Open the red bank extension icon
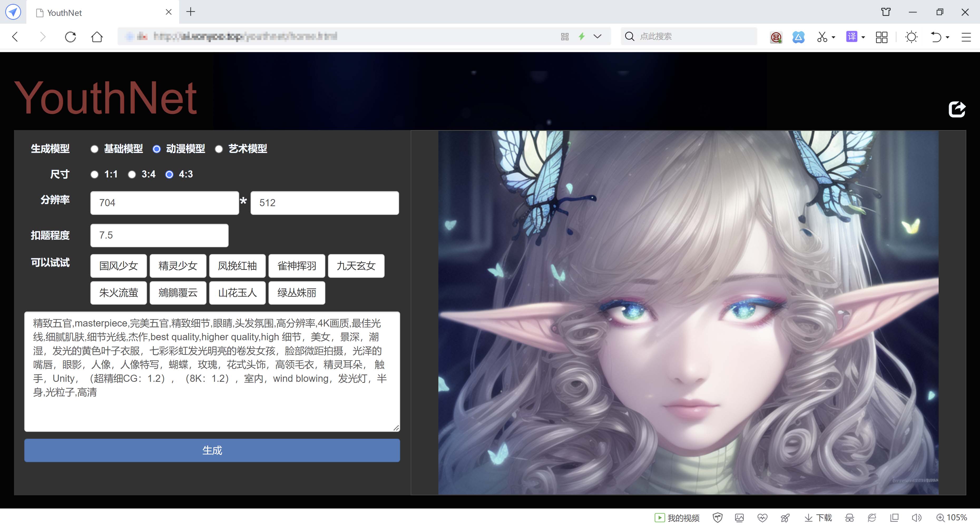Image resolution: width=980 pixels, height=529 pixels. (x=776, y=37)
